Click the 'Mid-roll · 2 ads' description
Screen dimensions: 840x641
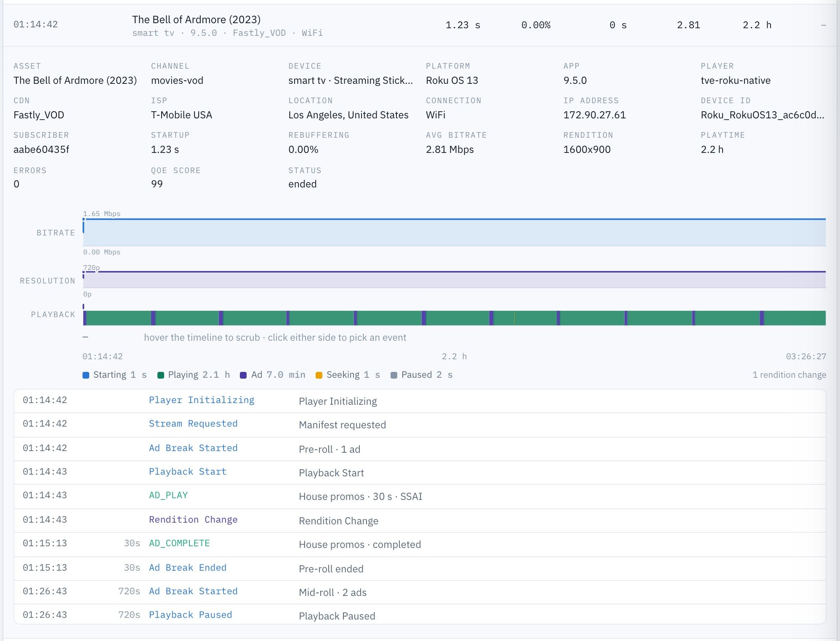[x=333, y=593]
